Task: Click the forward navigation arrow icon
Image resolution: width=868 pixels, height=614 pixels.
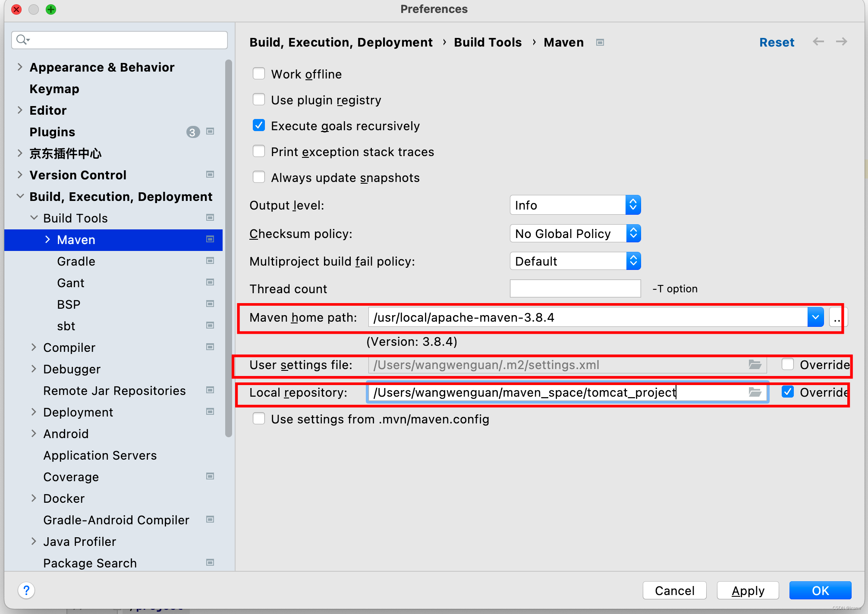Action: click(841, 42)
